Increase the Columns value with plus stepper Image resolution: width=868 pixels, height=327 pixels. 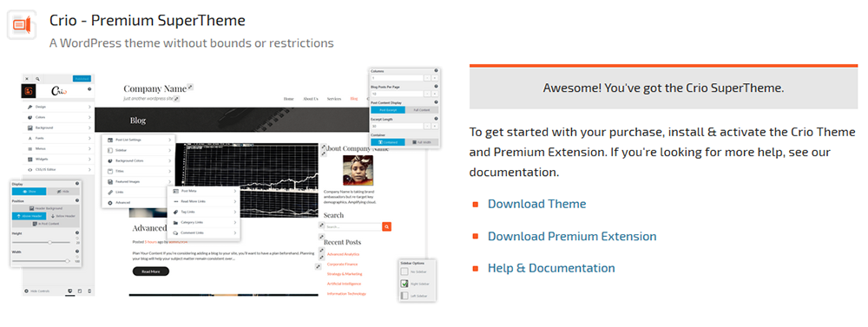435,78
